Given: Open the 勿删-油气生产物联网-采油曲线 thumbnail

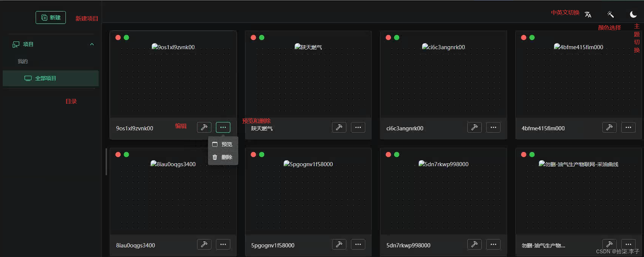Looking at the screenshot, I should 579,196.
